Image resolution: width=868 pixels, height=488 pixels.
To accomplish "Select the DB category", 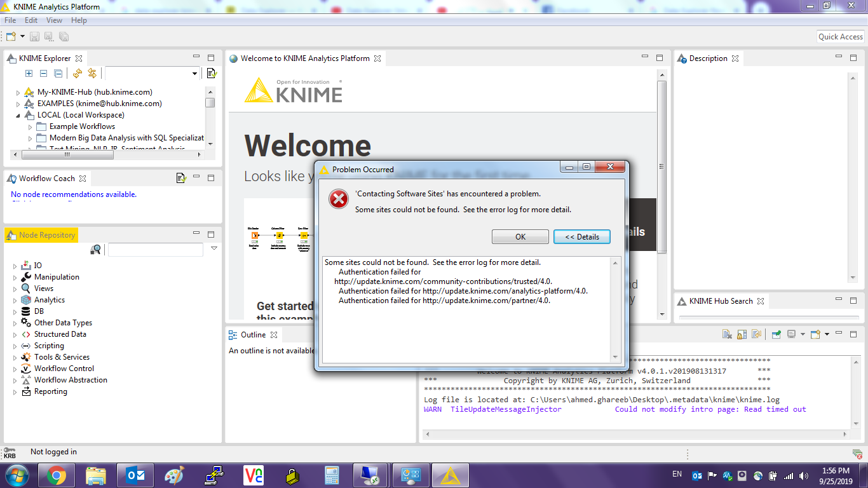I will point(39,311).
